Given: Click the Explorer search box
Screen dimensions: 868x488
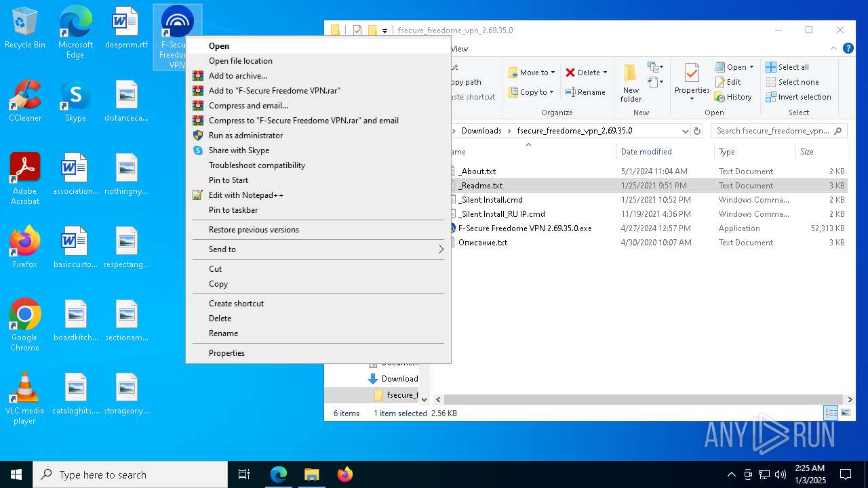Looking at the screenshot, I should pyautogui.click(x=778, y=131).
